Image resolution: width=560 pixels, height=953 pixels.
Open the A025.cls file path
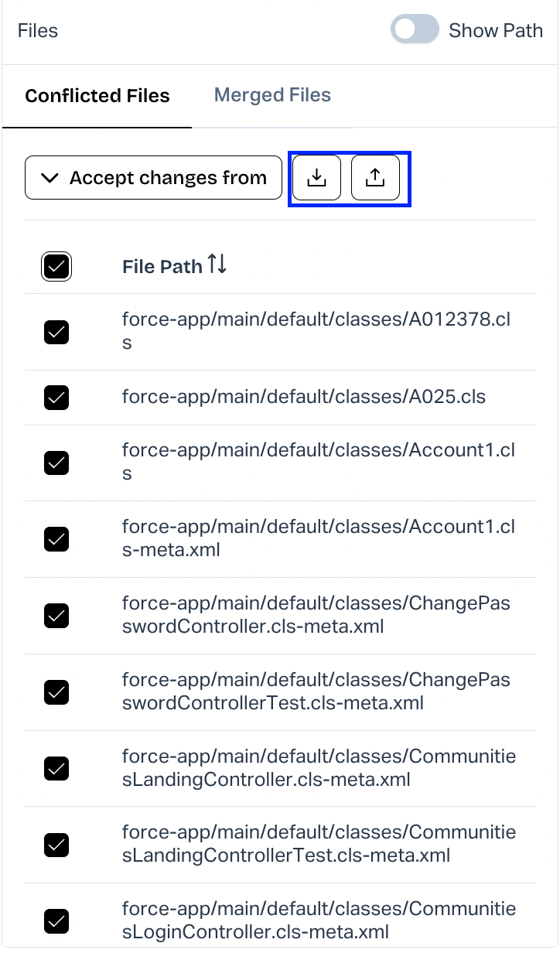[x=303, y=397]
